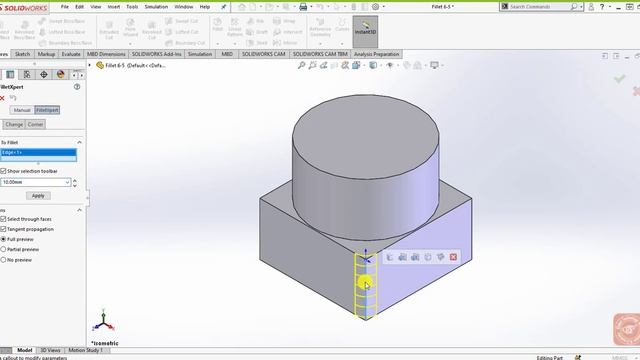Open the Options gear icon
640x360 pixels.
point(376,7)
